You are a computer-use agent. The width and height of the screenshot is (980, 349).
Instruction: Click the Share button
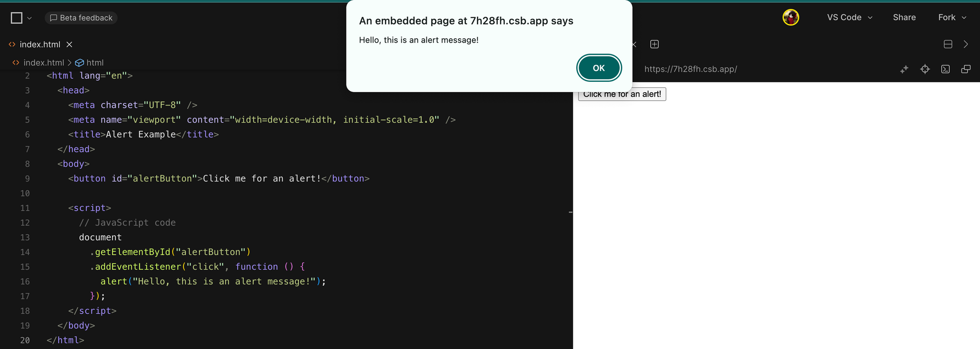pos(904,18)
